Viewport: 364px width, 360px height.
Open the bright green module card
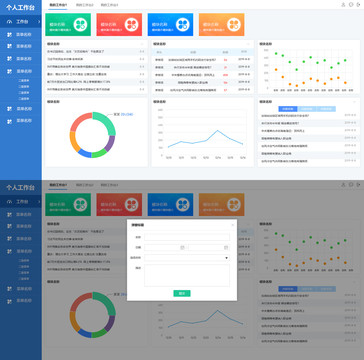pos(68,25)
